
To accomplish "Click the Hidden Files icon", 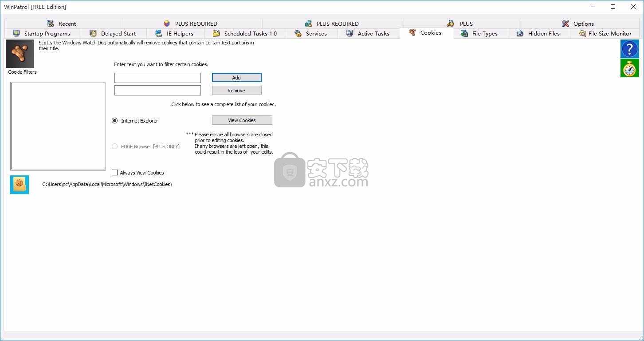I will (520, 33).
